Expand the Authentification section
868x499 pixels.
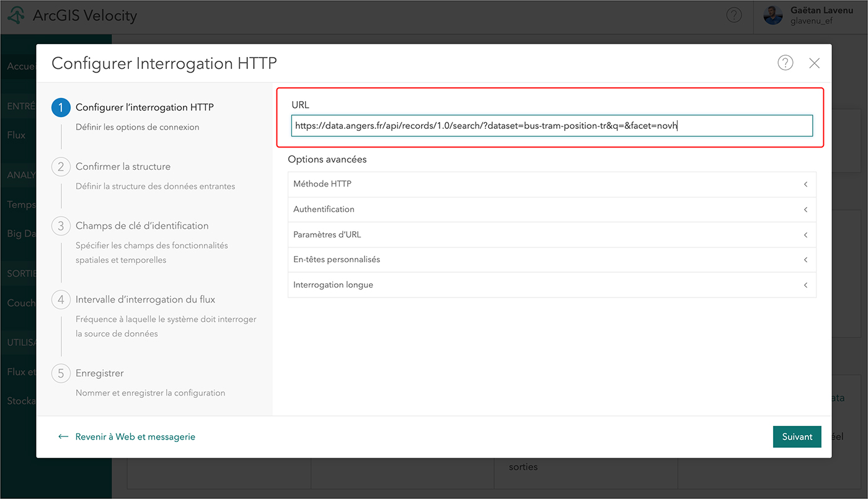click(552, 210)
